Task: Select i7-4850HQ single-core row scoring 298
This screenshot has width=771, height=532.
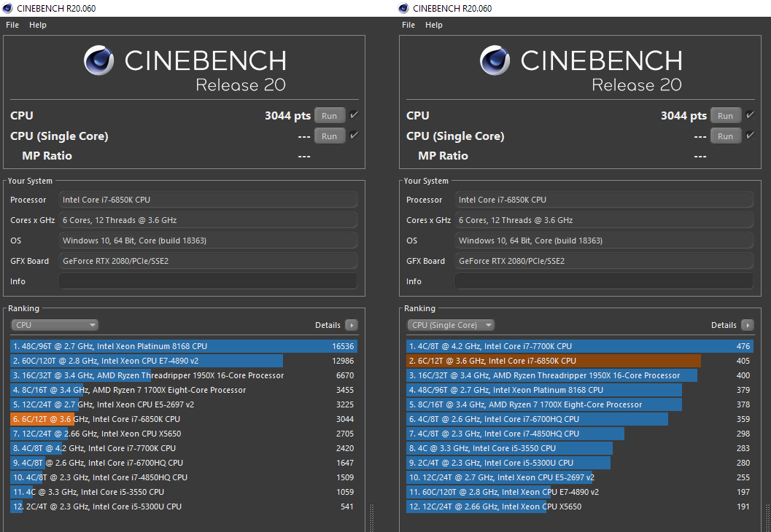Action: click(x=580, y=434)
